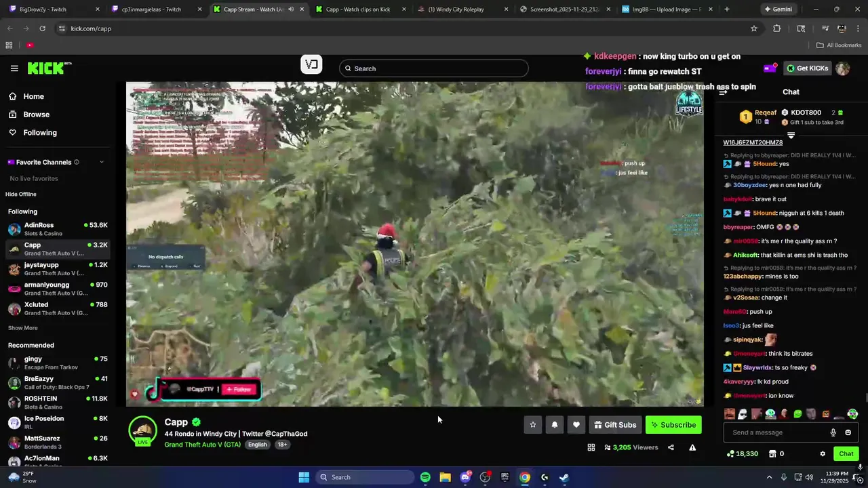The width and height of the screenshot is (868, 488).
Task: Open the Following sidebar item
Action: (x=40, y=133)
